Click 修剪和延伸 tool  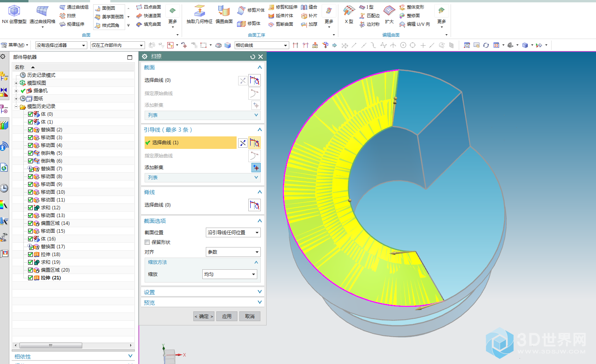click(283, 7)
